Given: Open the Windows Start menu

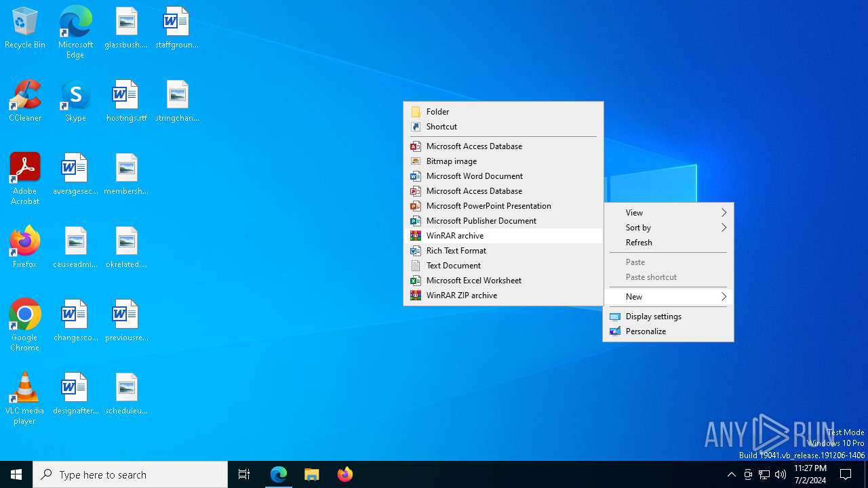Looking at the screenshot, I should (x=16, y=474).
